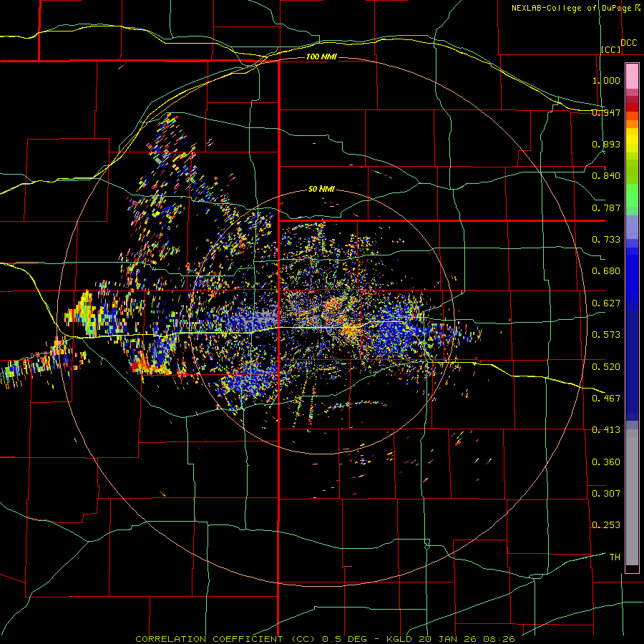Viewport: 644px width, 644px height.
Task: Click the CORRELATION COEFFICIENT caption at bottom
Action: click(325, 639)
